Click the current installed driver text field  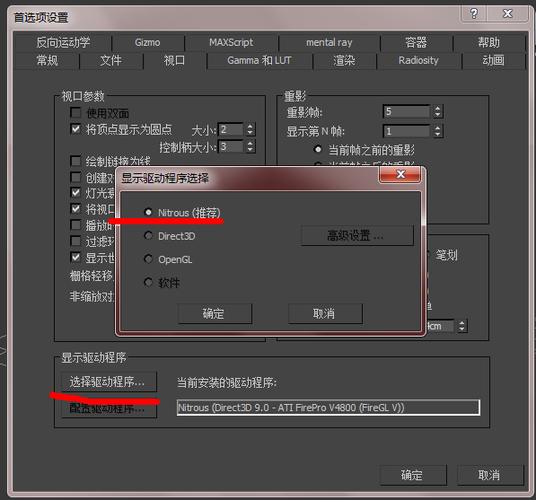328,407
